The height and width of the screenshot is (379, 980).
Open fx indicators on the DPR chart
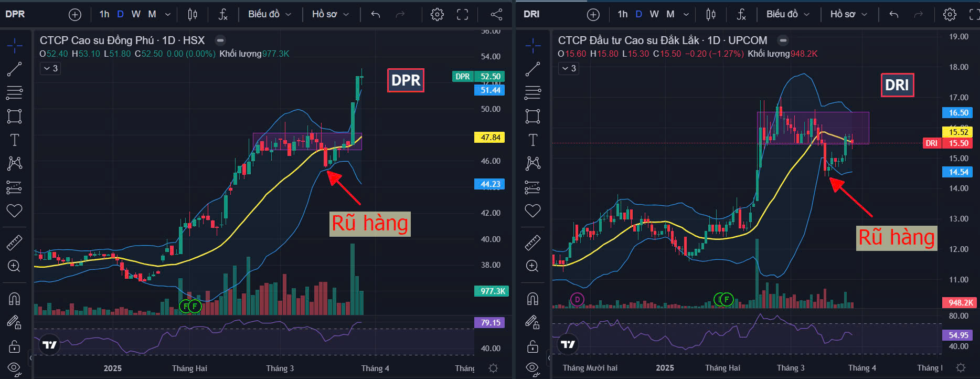pyautogui.click(x=223, y=15)
